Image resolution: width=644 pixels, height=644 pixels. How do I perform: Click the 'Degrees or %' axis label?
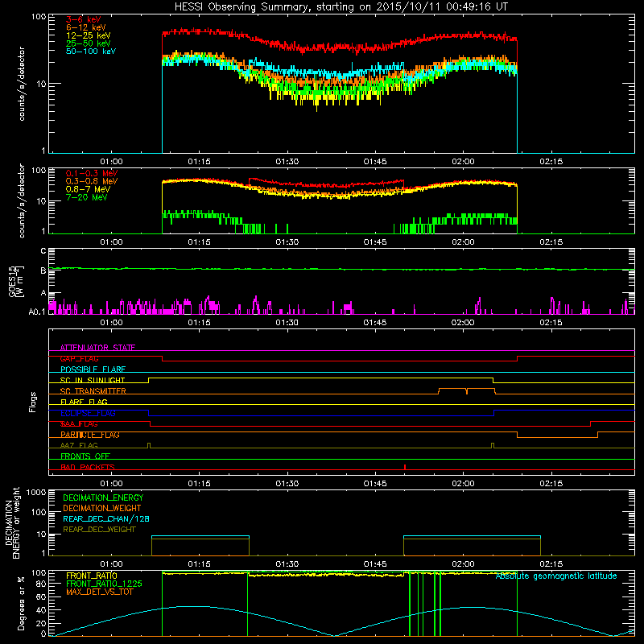tap(21, 603)
